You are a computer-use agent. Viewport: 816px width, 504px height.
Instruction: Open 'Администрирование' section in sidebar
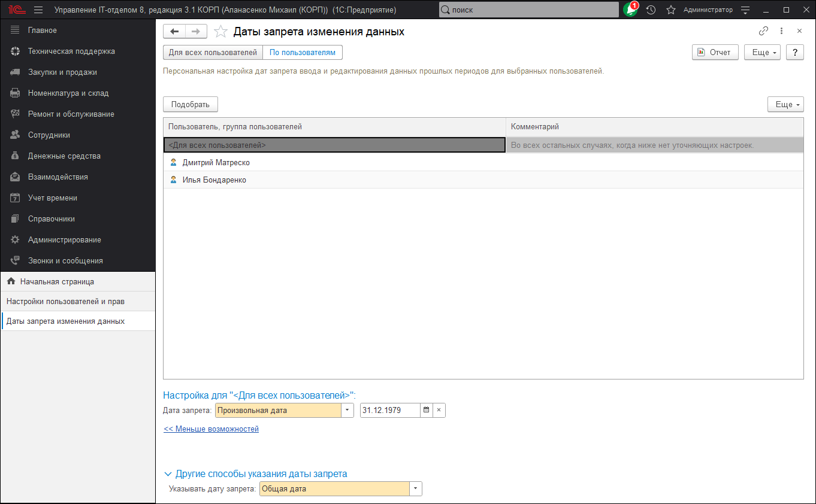(64, 239)
